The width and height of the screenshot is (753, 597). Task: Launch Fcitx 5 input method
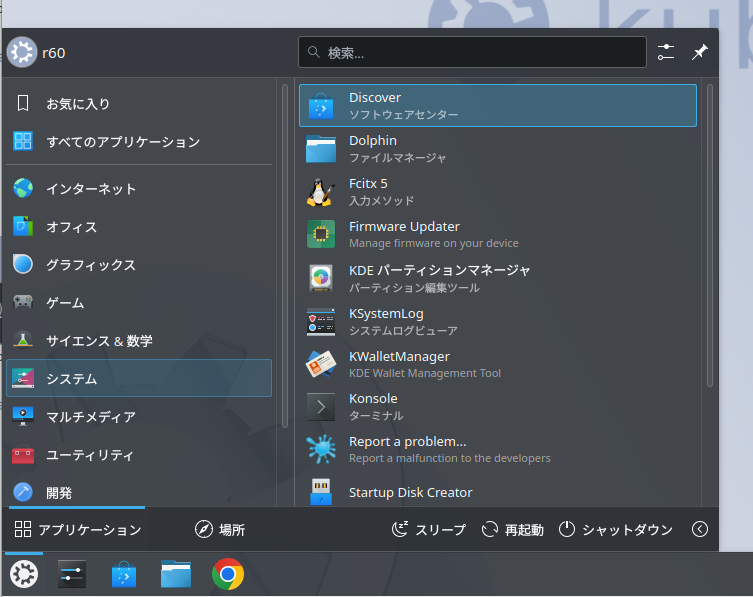(497, 191)
